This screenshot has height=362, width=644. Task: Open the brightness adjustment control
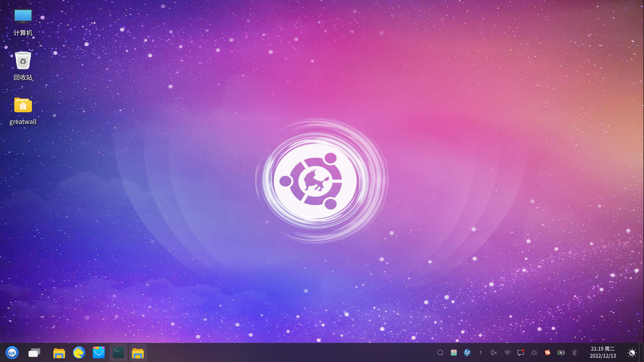pos(534,353)
